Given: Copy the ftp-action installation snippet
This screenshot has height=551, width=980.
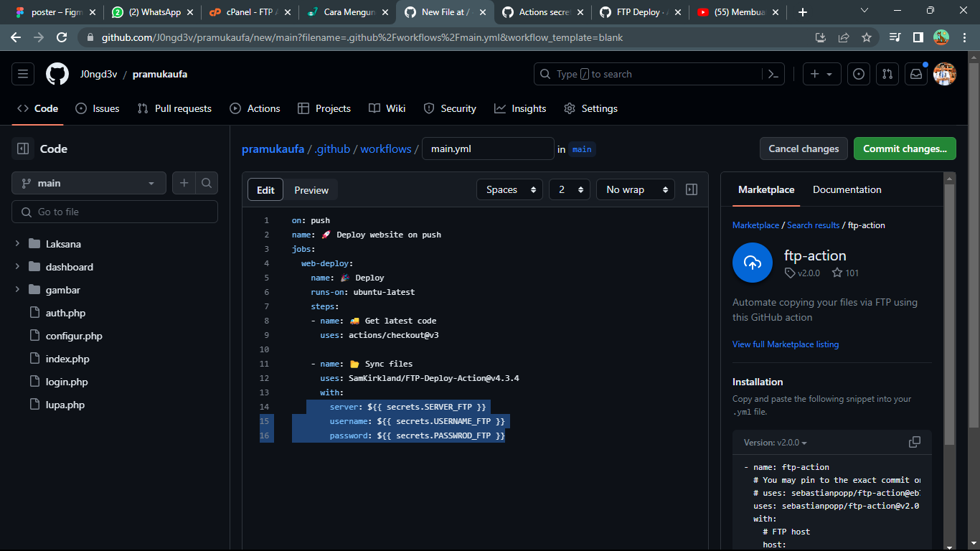Looking at the screenshot, I should 915,442.
